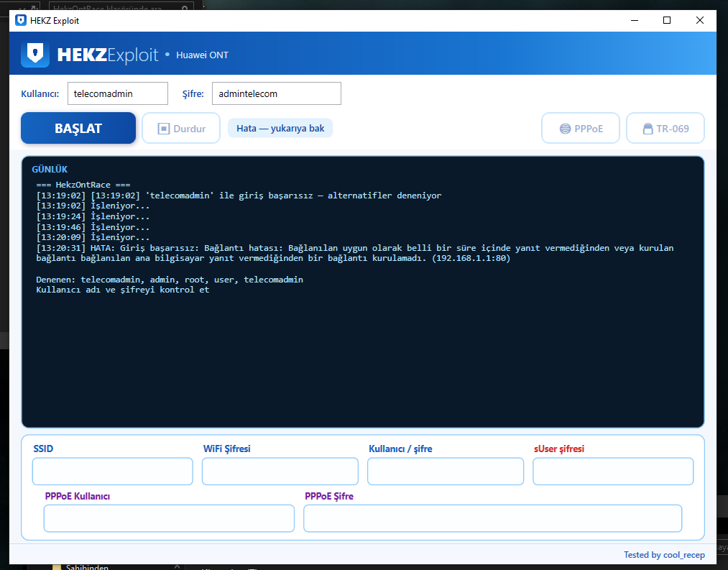Minimize the HEKZ Exploit window

[x=635, y=20]
